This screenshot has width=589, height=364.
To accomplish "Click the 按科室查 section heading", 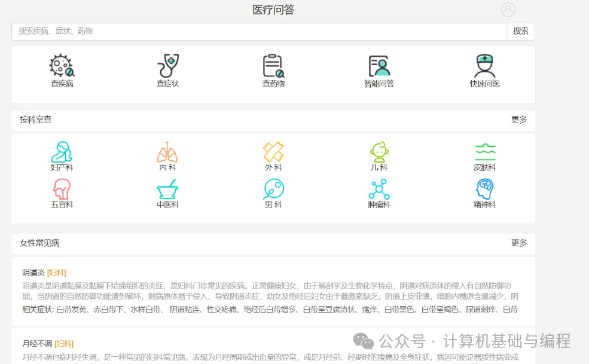I will point(36,120).
